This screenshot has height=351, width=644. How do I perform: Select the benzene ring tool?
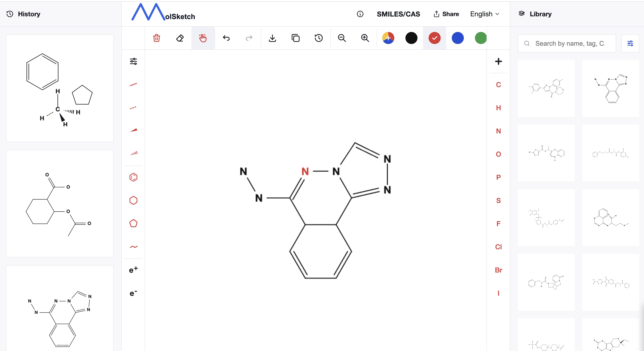(133, 177)
